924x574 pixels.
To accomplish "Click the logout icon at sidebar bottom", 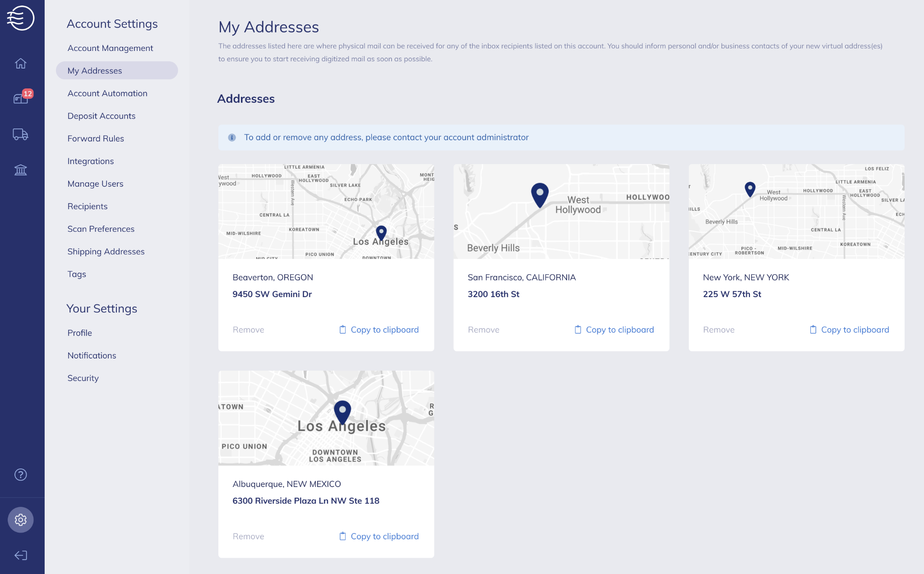I will point(20,555).
